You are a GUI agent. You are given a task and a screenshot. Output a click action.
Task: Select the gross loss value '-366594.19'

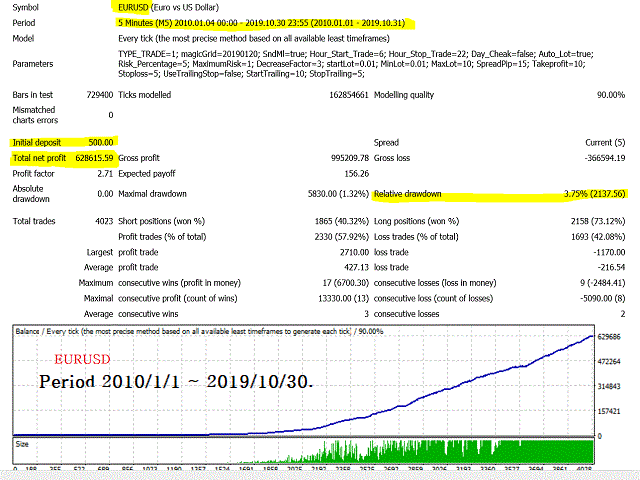click(x=604, y=158)
